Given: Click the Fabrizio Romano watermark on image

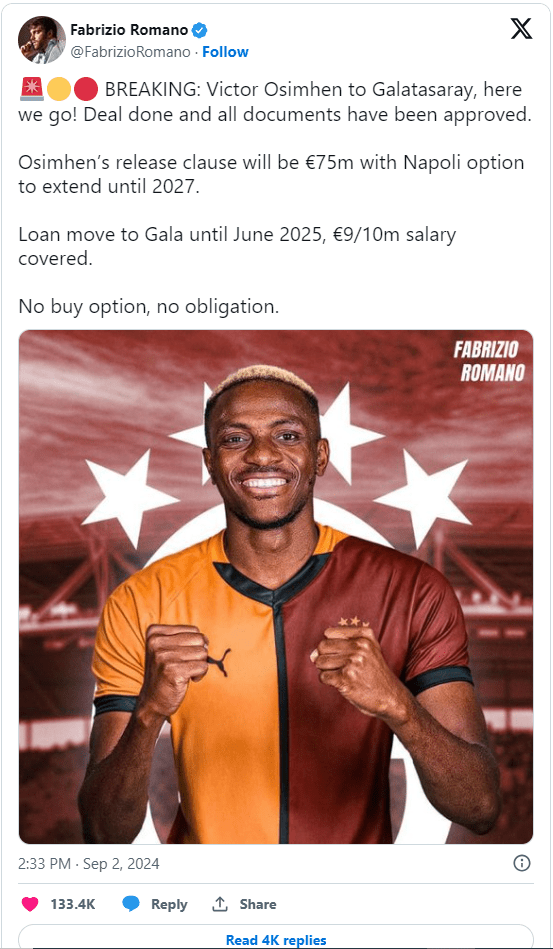Looking at the screenshot, I should [x=489, y=361].
